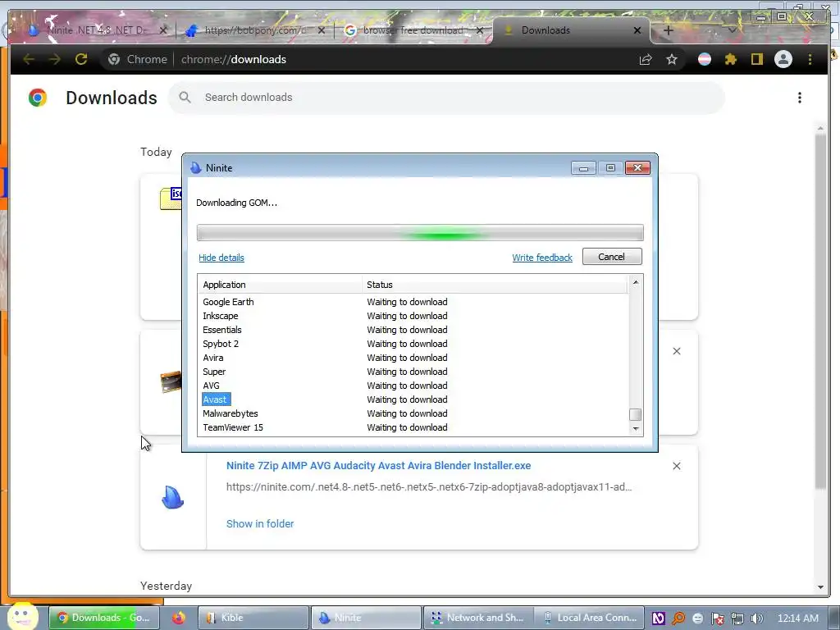
Task: Click the Ninite progress bar
Action: [x=420, y=233]
